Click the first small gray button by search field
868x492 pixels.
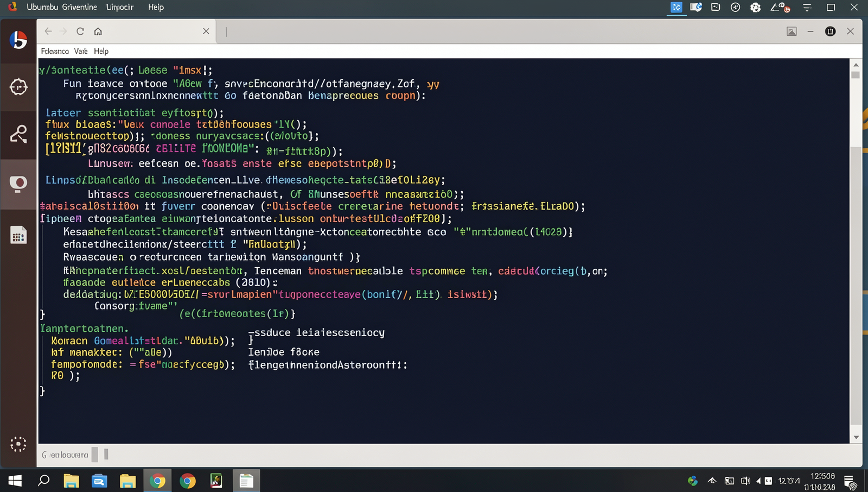tap(95, 455)
